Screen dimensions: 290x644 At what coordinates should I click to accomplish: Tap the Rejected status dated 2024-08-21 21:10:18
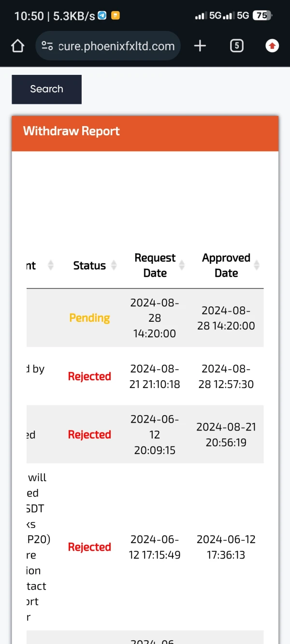coord(89,376)
